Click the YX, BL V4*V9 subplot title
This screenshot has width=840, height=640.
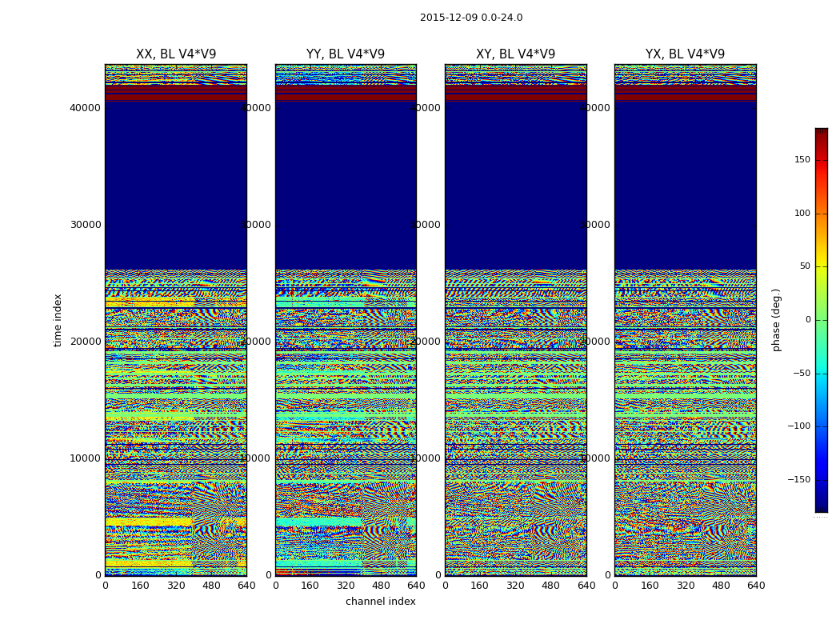pos(685,54)
